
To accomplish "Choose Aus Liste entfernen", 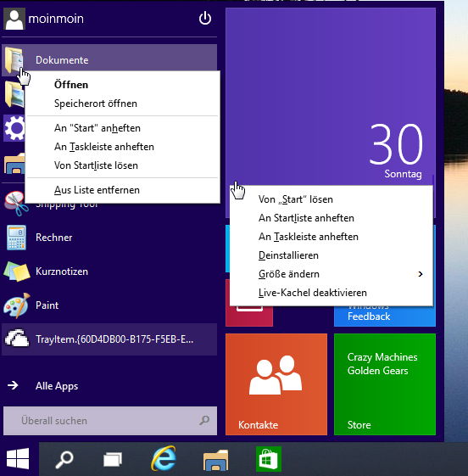I will 123,190.
